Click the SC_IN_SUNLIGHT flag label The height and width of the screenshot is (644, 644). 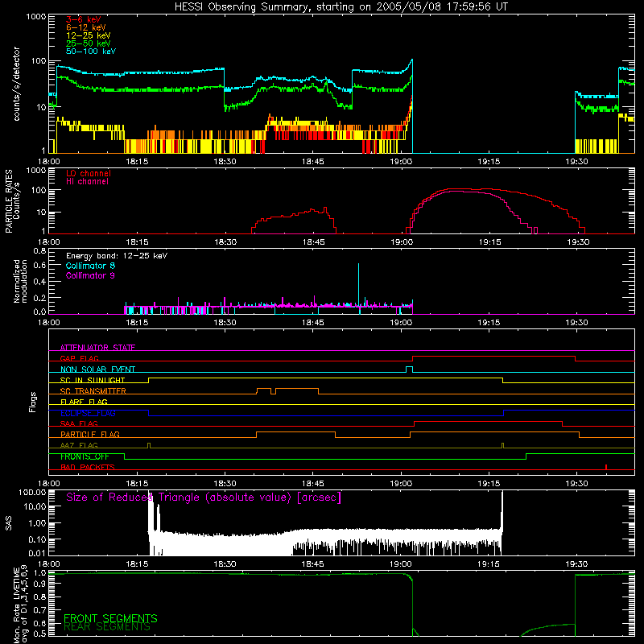[x=93, y=380]
